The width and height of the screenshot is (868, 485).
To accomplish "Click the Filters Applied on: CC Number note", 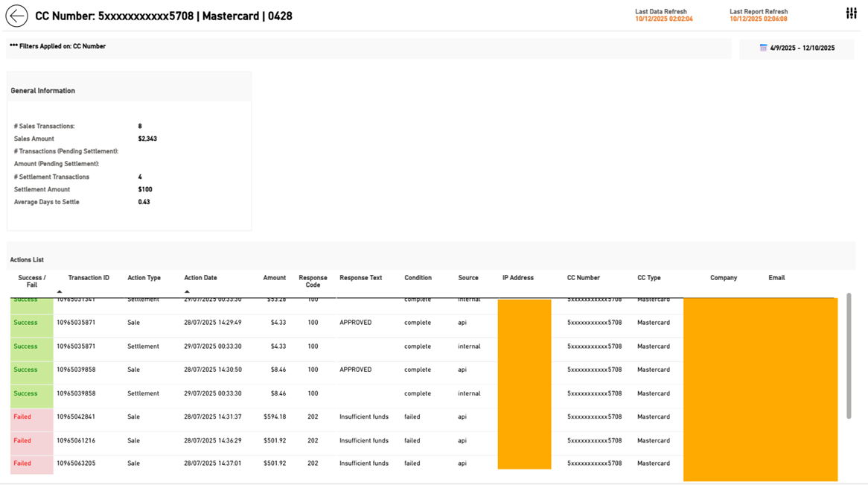I will click(x=57, y=46).
